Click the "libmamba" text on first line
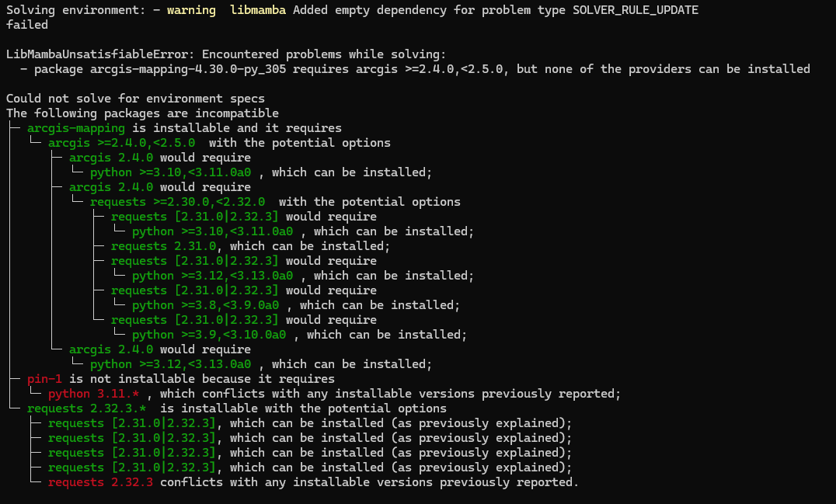Image resolution: width=836 pixels, height=504 pixels. [x=258, y=10]
